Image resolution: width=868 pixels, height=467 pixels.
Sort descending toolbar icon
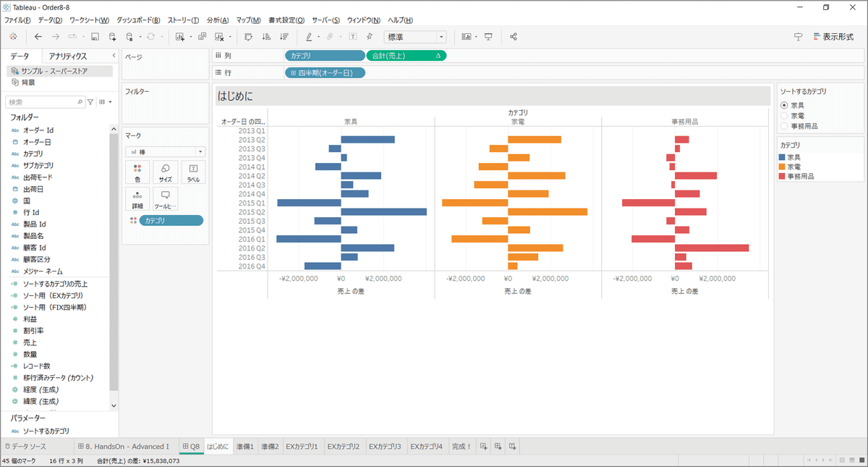[284, 36]
